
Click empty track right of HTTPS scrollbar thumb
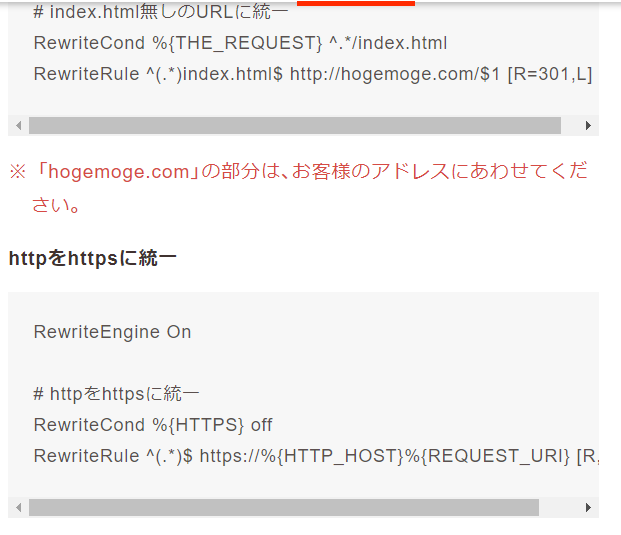coord(558,508)
